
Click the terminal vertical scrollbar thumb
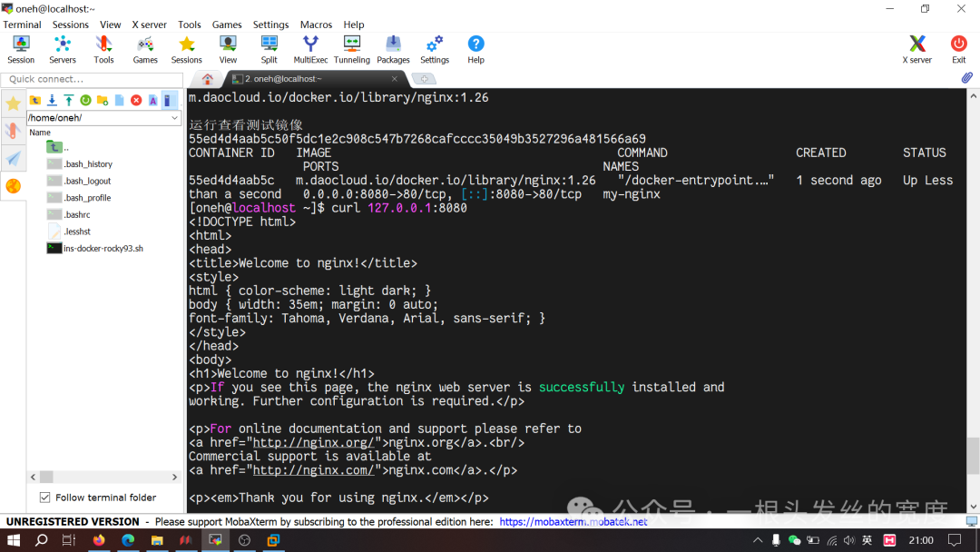coord(973,457)
